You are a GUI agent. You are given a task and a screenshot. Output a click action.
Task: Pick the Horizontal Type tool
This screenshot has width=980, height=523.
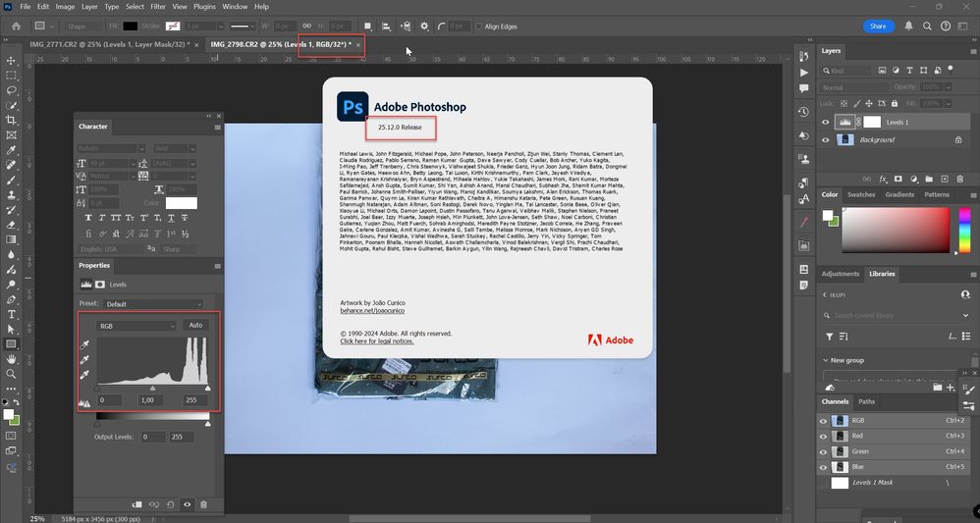(11, 315)
